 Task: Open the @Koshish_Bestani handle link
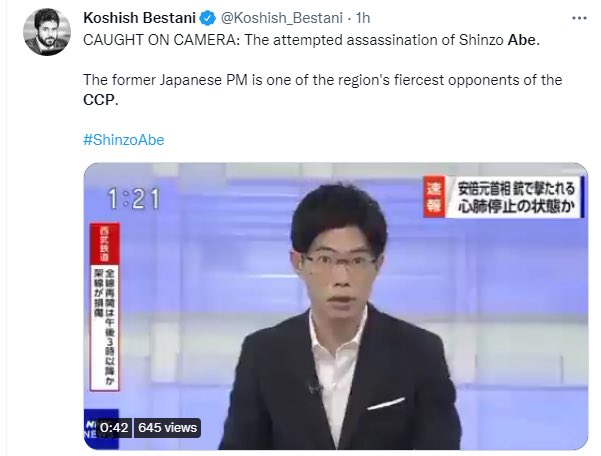pos(282,18)
